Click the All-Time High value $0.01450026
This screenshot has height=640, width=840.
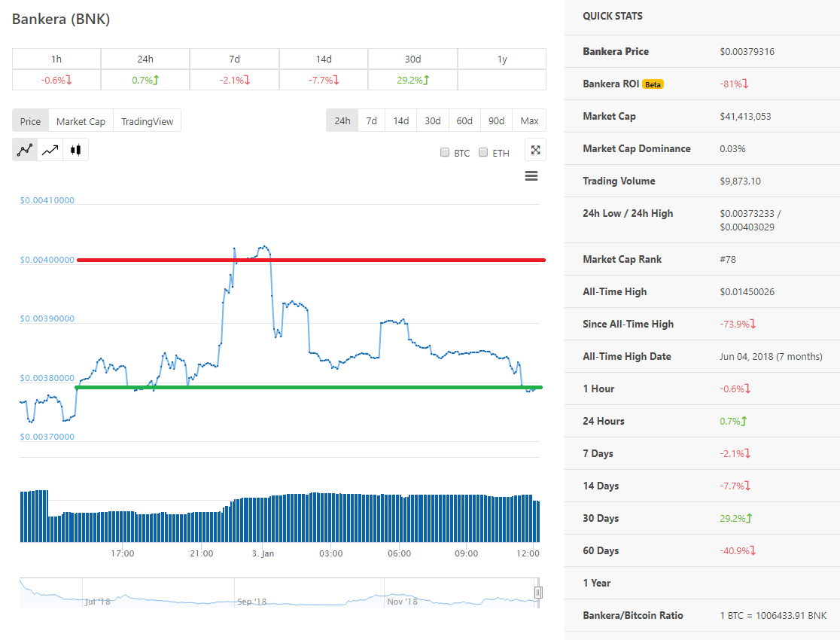pyautogui.click(x=747, y=291)
